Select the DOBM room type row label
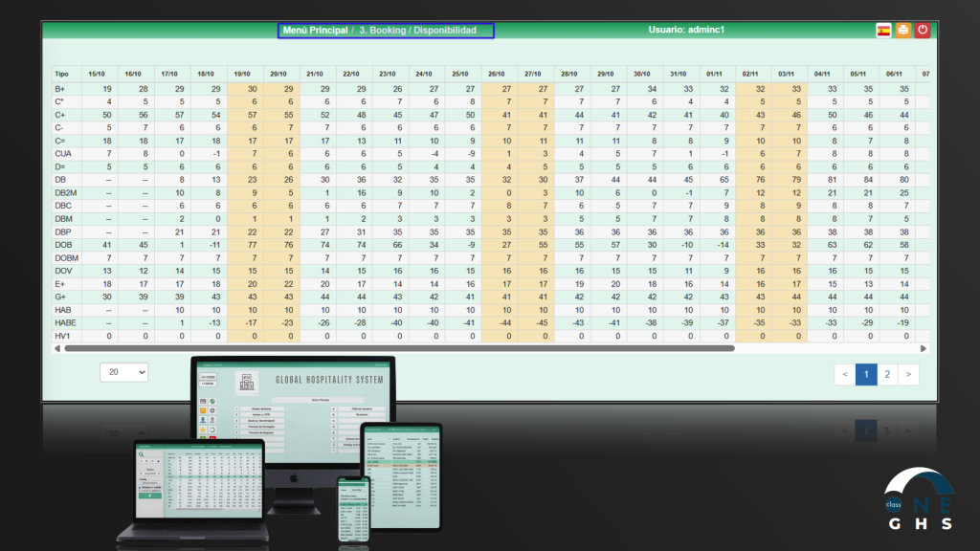Image resolution: width=980 pixels, height=551 pixels. pos(66,258)
